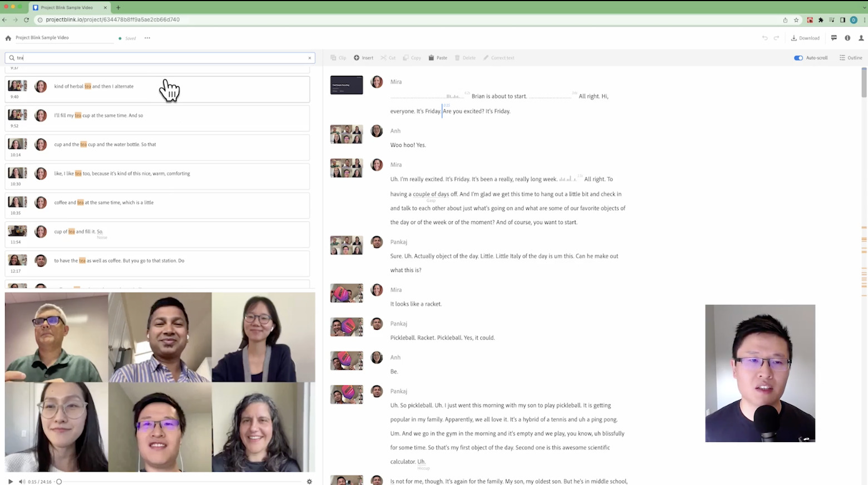The height and width of the screenshot is (485, 868).
Task: Clear the search field with X
Action: tap(309, 58)
